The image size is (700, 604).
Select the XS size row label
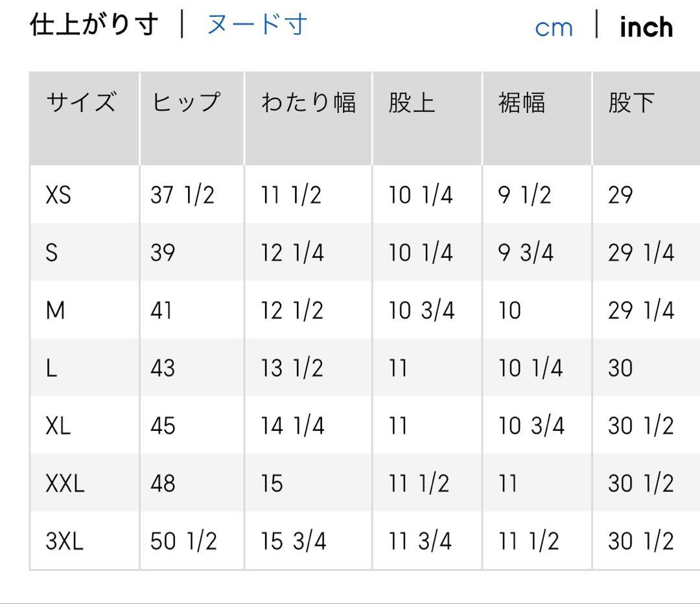click(x=58, y=195)
